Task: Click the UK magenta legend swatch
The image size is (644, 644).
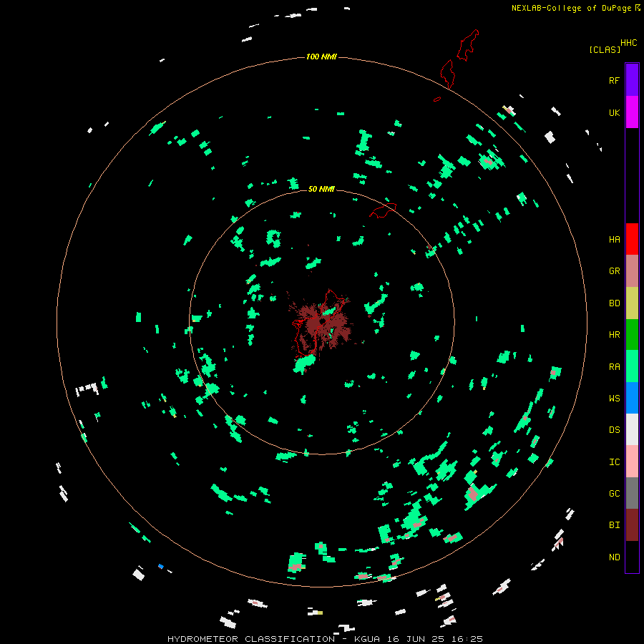Action: point(632,112)
